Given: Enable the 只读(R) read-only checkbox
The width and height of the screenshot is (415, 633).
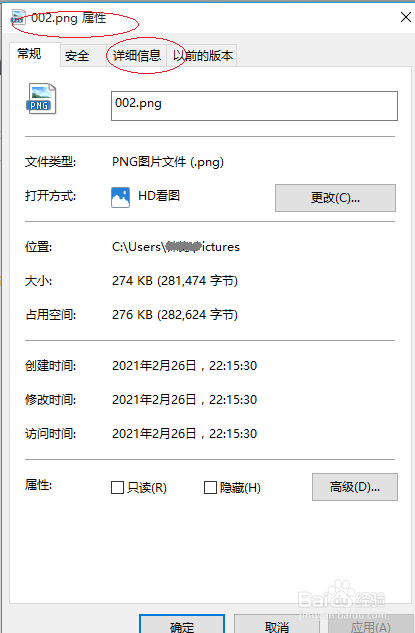Looking at the screenshot, I should pyautogui.click(x=117, y=487).
